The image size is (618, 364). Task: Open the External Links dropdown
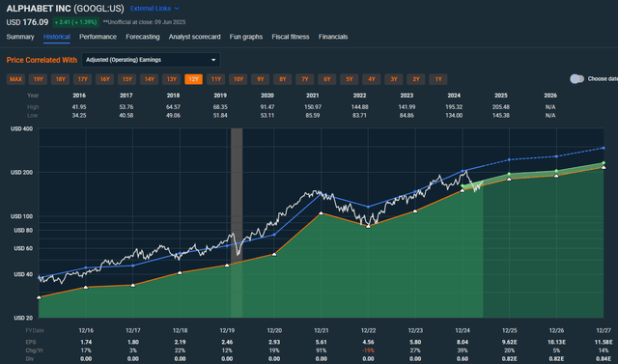pos(154,9)
